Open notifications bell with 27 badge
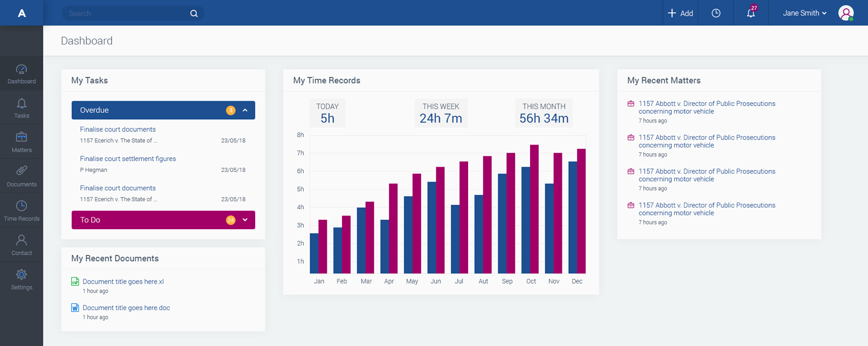This screenshot has width=868, height=346. point(751,13)
